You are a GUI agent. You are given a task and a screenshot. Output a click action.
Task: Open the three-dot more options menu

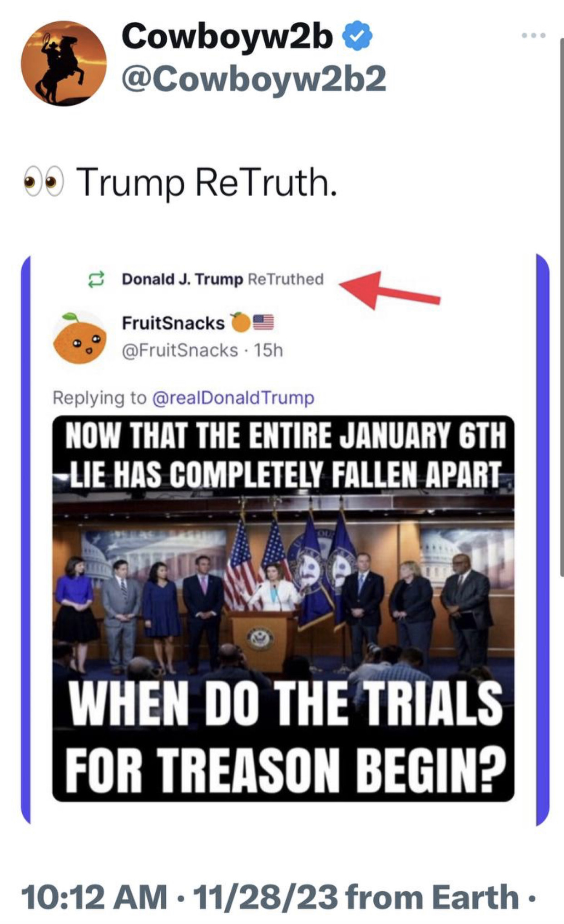[534, 35]
